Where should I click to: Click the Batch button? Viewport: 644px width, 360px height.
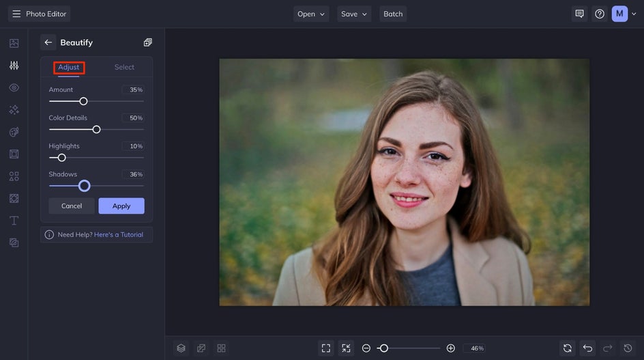click(x=393, y=14)
